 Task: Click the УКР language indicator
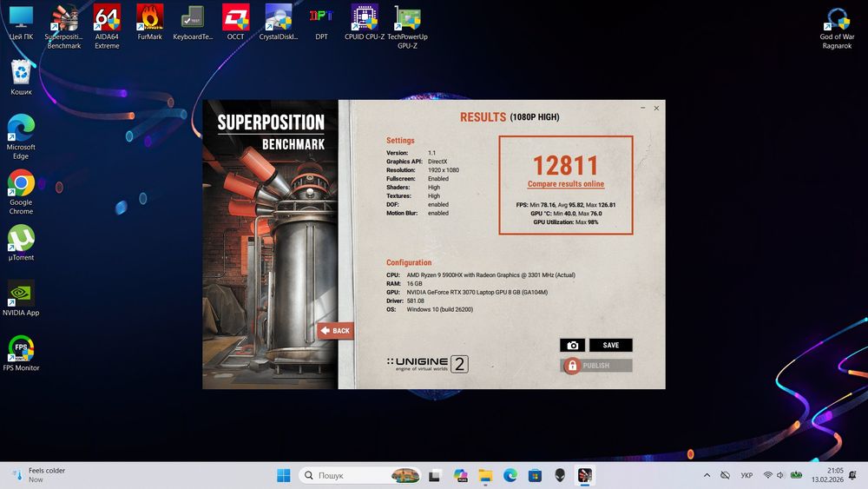(746, 475)
